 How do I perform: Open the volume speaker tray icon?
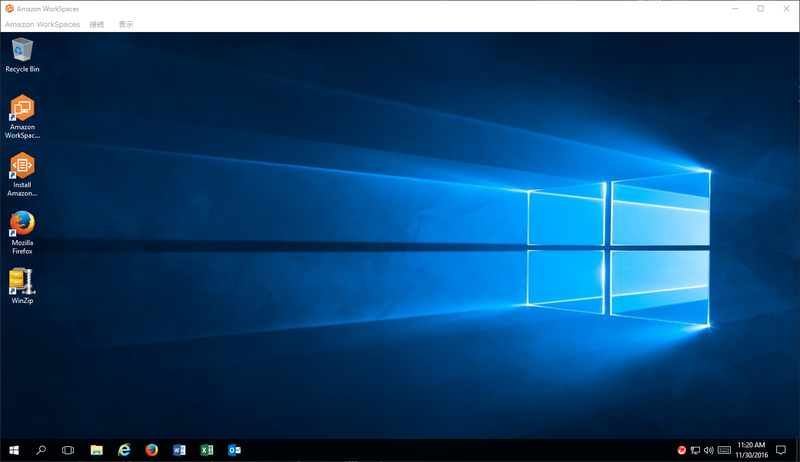(x=709, y=450)
